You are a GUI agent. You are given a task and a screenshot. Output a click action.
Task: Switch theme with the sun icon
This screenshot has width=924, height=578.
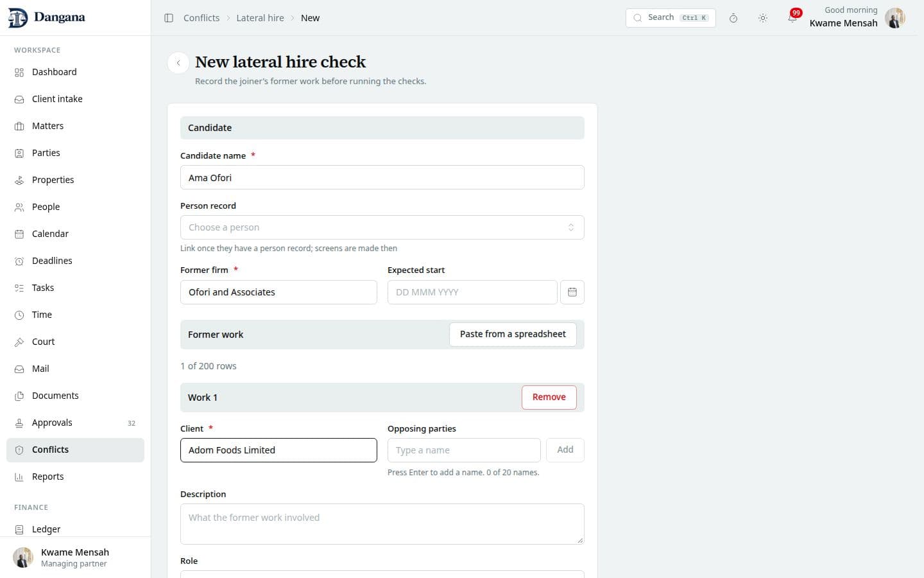click(763, 18)
